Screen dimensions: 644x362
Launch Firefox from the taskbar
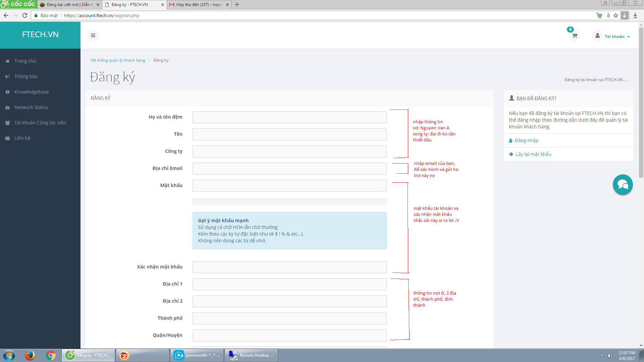[x=30, y=355]
